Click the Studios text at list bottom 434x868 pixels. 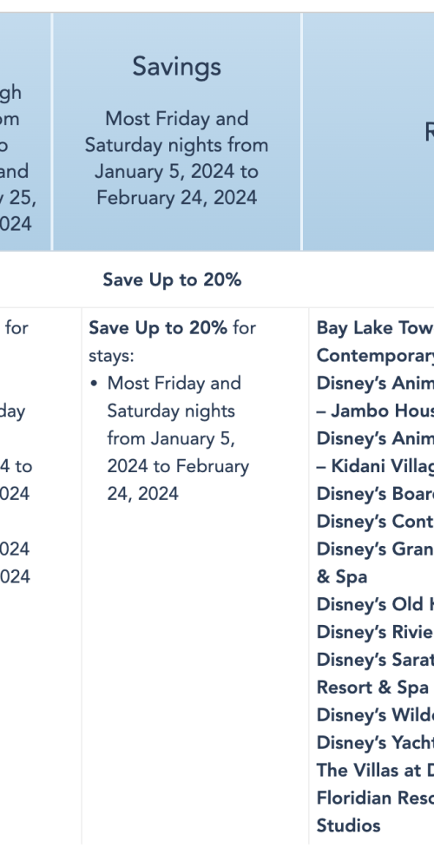(x=348, y=826)
